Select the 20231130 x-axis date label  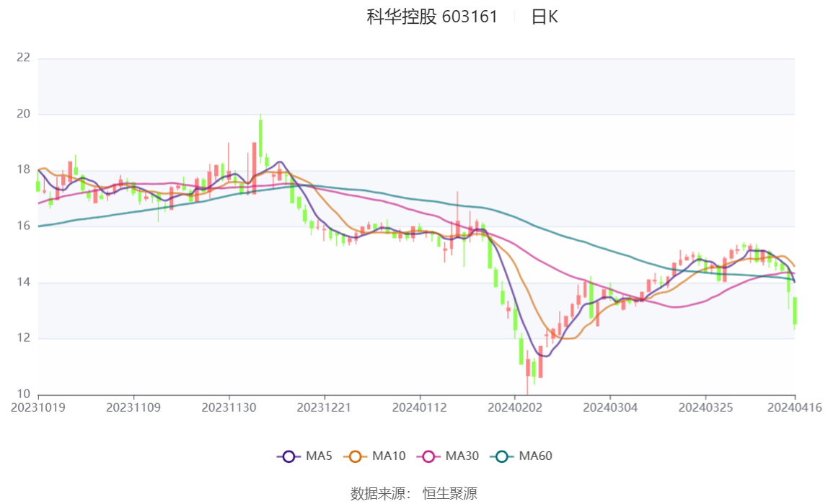tap(229, 408)
